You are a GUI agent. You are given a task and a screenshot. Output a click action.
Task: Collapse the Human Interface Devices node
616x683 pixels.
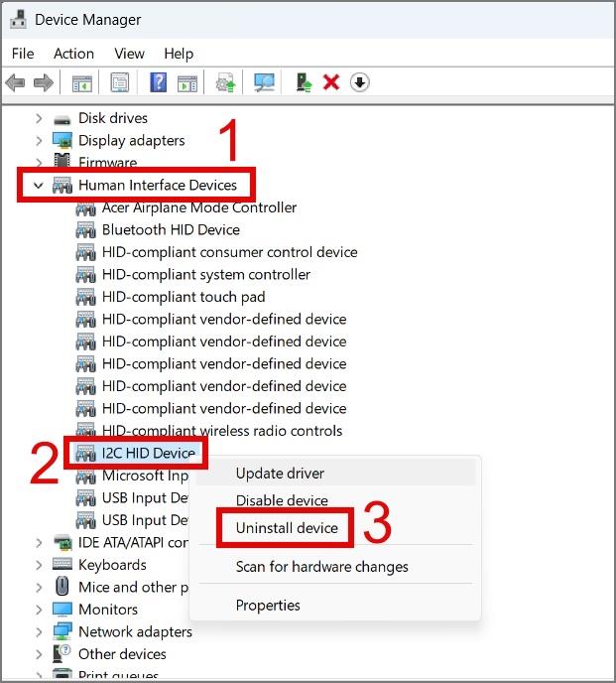tap(39, 186)
